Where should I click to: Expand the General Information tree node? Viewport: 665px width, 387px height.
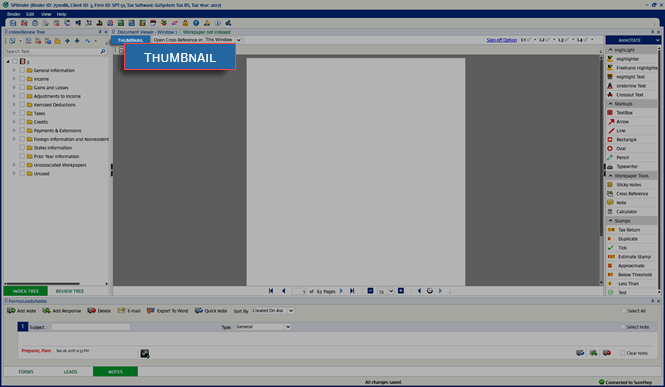(14, 70)
